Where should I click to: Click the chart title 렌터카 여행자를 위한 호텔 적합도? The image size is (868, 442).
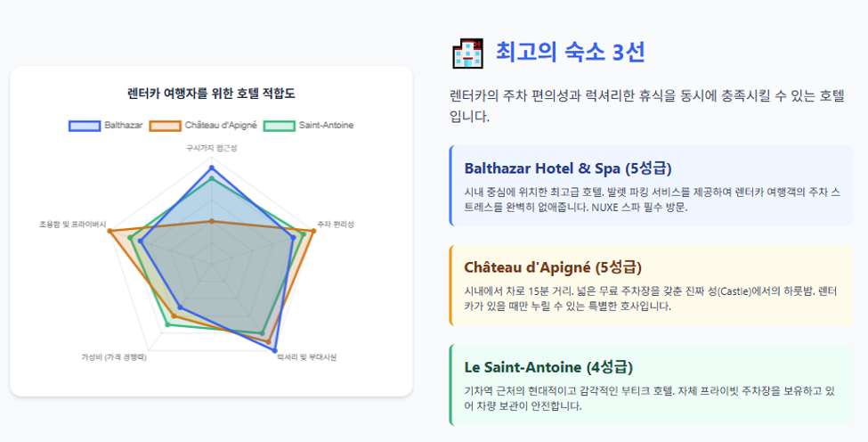tap(212, 93)
